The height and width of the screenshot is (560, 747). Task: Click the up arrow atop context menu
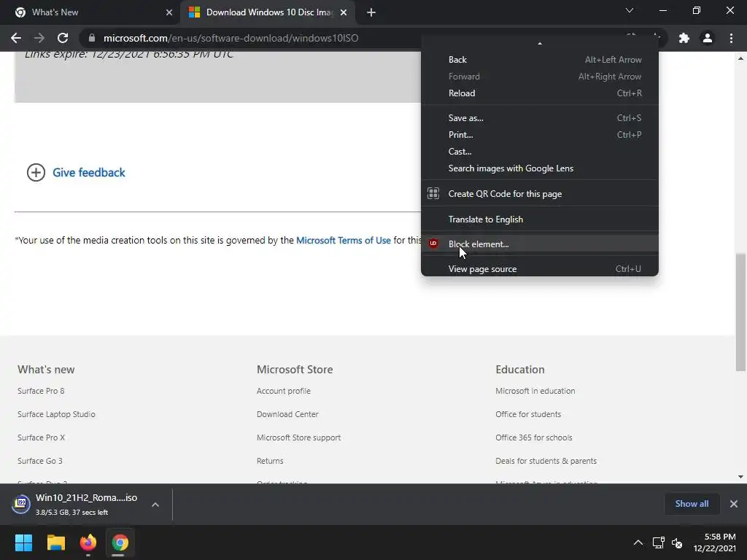(540, 43)
